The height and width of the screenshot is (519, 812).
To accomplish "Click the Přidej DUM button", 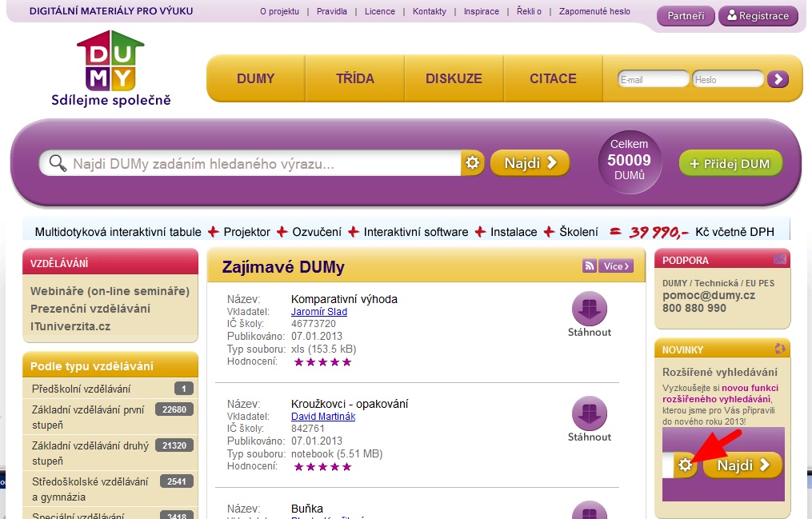I will click(x=730, y=163).
